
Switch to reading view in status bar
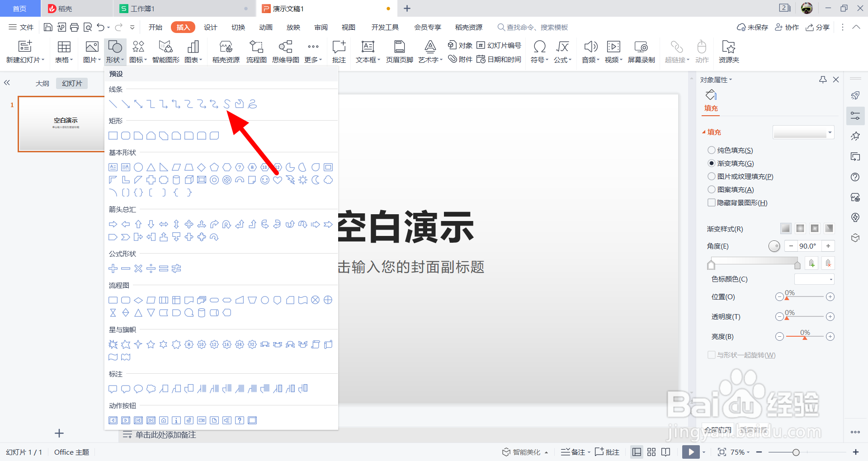click(665, 452)
